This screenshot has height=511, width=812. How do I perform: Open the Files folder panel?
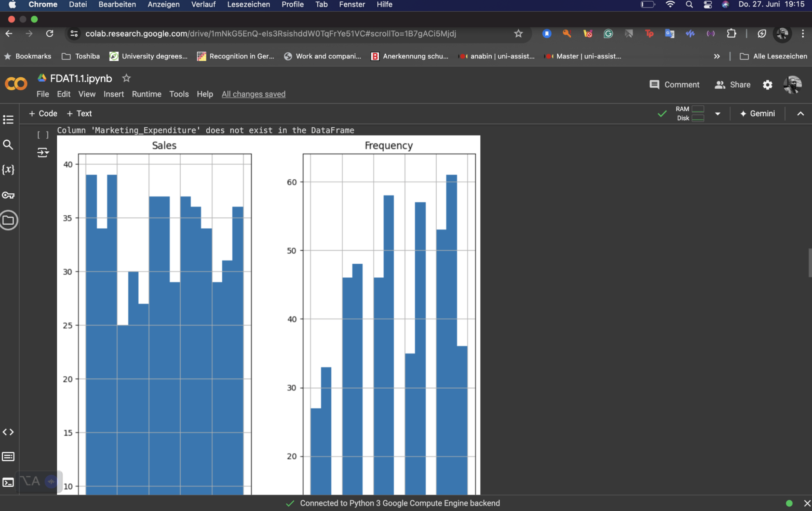[8, 220]
